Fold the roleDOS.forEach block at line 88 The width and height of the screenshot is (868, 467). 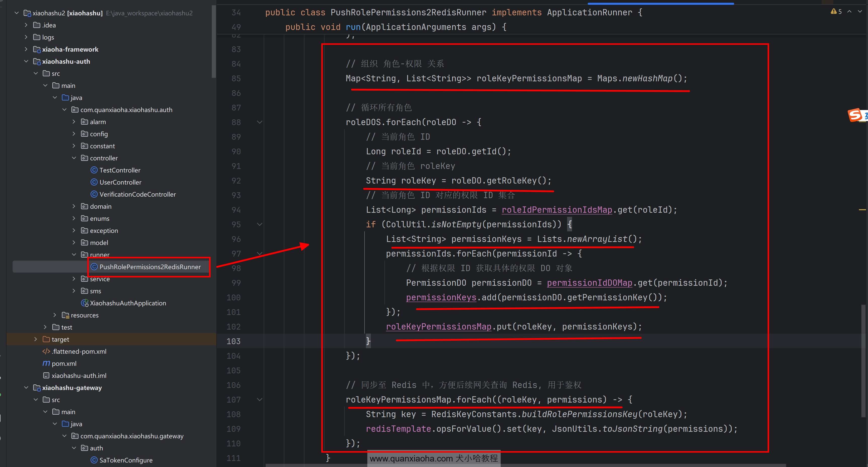tap(259, 122)
